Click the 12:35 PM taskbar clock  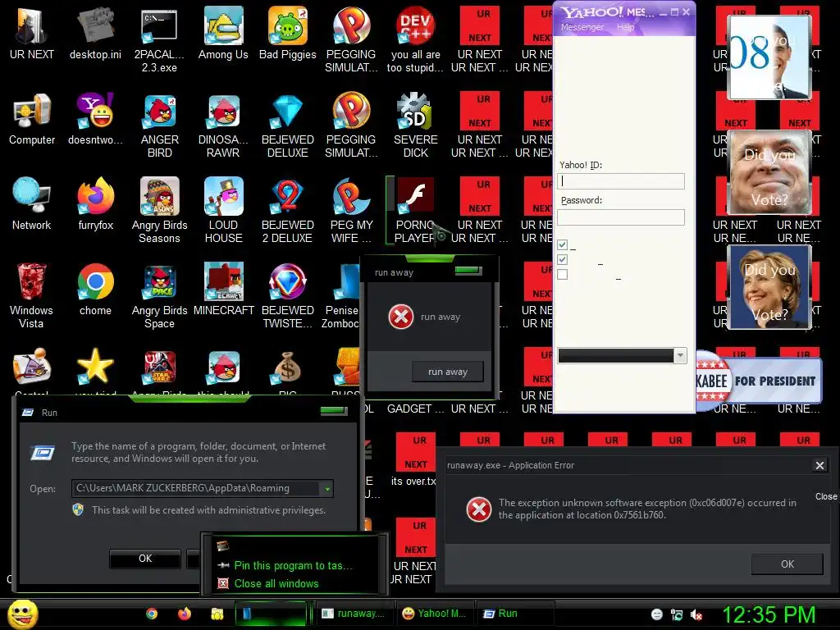point(769,615)
